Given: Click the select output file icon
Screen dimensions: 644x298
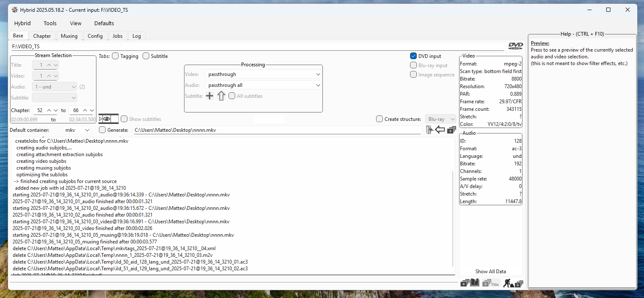Looking at the screenshot, I should tap(429, 130).
